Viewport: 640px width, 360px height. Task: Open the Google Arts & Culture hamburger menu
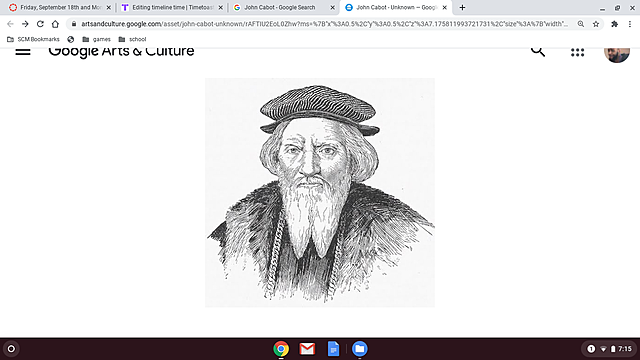(x=23, y=51)
